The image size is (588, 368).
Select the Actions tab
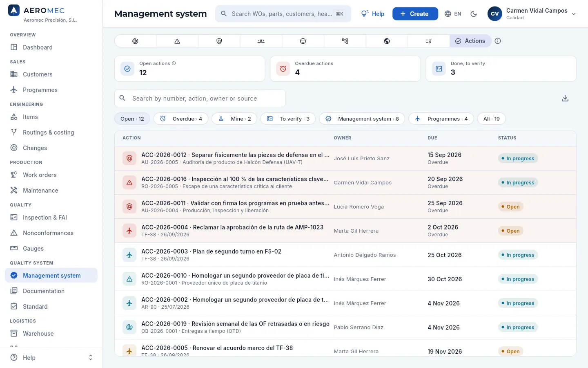[x=470, y=41]
